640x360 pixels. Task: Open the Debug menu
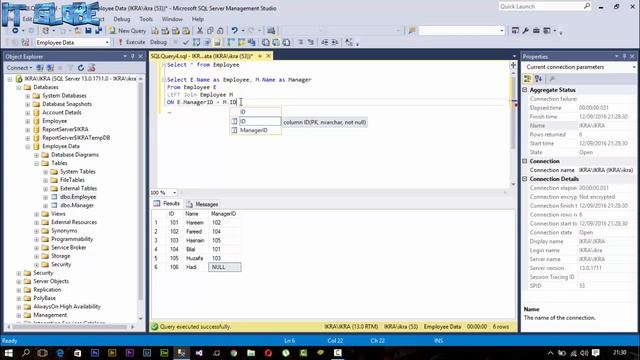click(122, 19)
